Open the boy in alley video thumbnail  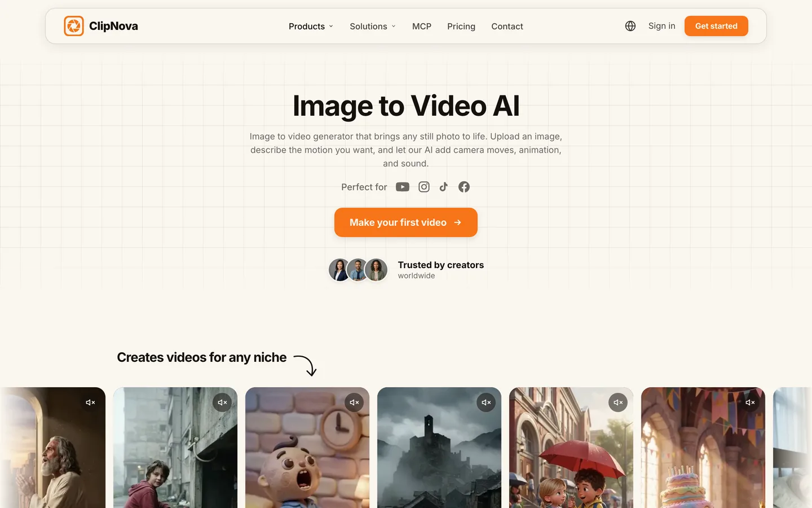[175, 448]
